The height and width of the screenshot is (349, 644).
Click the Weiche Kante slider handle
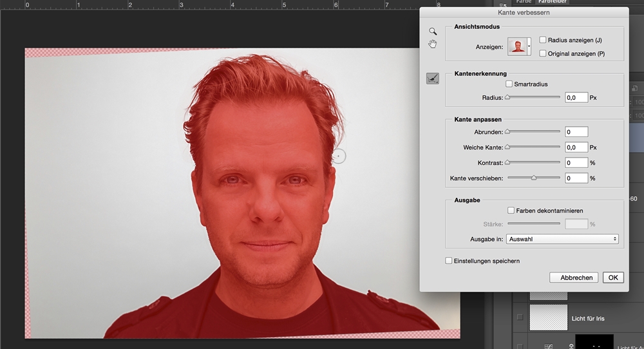click(507, 147)
